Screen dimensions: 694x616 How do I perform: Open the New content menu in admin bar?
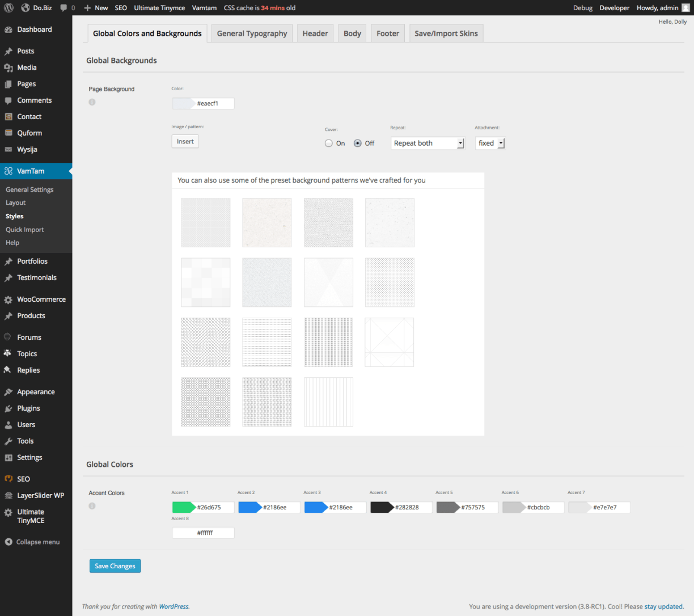pos(96,8)
